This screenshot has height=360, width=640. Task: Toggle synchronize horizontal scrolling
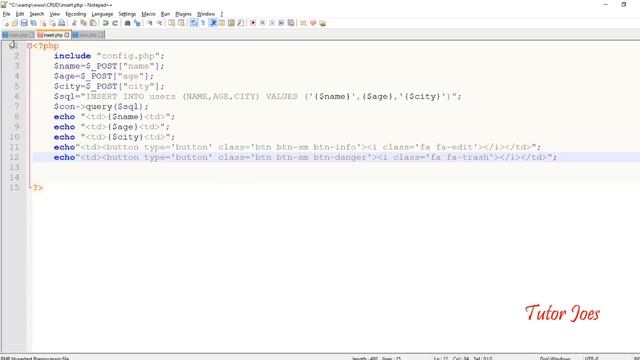[x=181, y=23]
